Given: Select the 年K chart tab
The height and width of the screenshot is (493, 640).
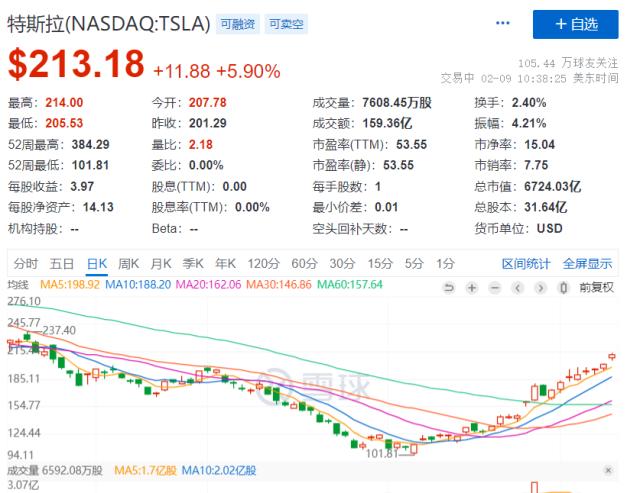Looking at the screenshot, I should click(x=225, y=264).
